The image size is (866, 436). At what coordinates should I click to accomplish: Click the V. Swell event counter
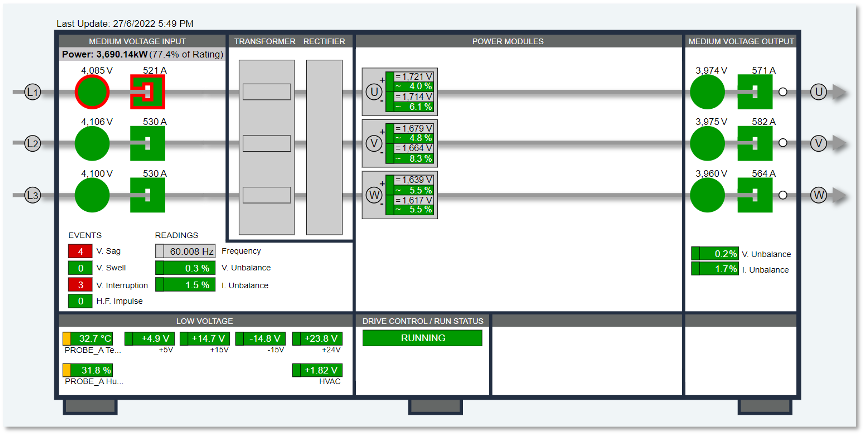tap(80, 268)
